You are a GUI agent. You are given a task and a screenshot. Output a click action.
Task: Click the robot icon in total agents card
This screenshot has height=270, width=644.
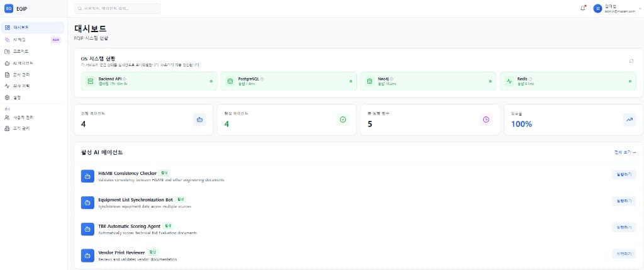click(199, 120)
